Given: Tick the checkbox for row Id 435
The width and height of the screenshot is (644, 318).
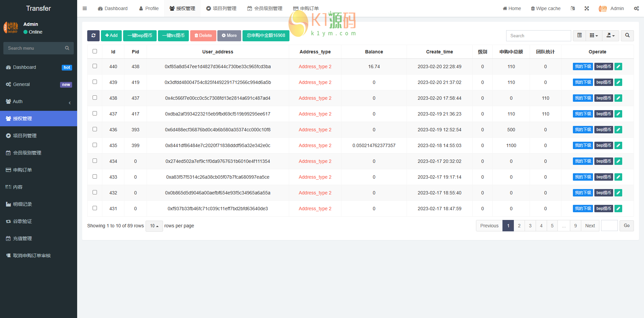Looking at the screenshot, I should [x=95, y=145].
